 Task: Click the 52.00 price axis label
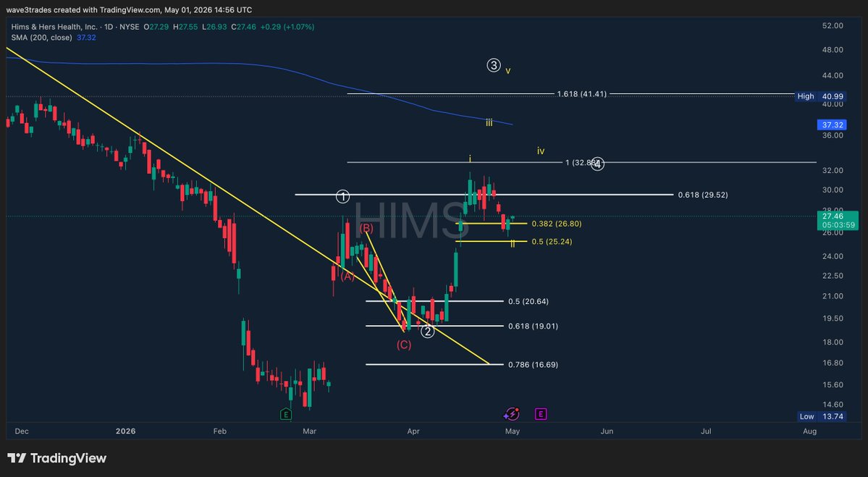(833, 26)
